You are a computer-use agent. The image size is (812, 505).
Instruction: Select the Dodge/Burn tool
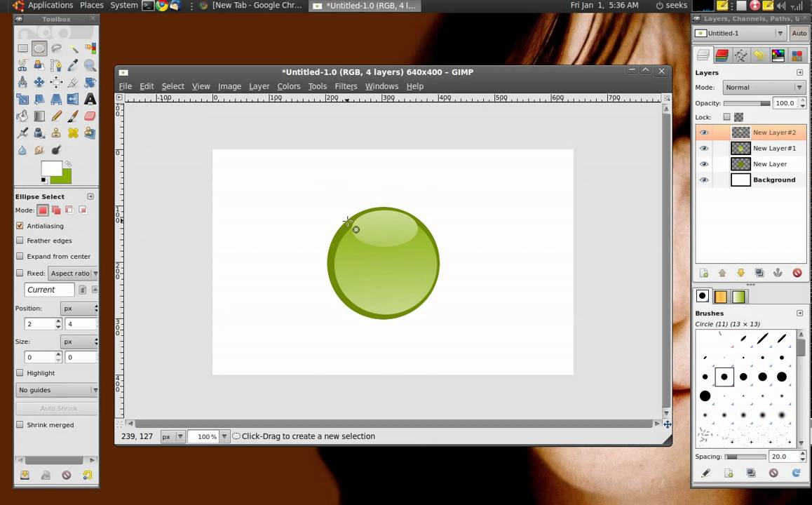point(56,150)
